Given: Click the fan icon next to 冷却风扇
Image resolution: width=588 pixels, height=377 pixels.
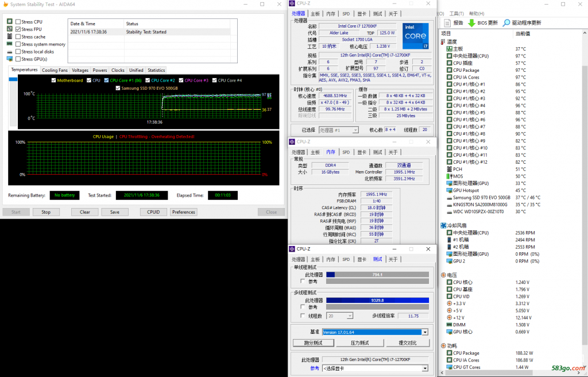Looking at the screenshot, I should (x=444, y=226).
